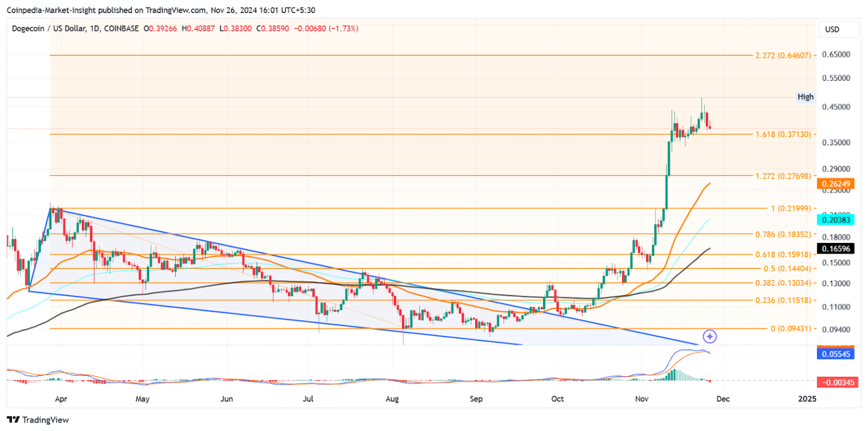Select the 1.618 (0.37130) Fibonacci level label
The height and width of the screenshot is (431, 868).
[x=783, y=134]
